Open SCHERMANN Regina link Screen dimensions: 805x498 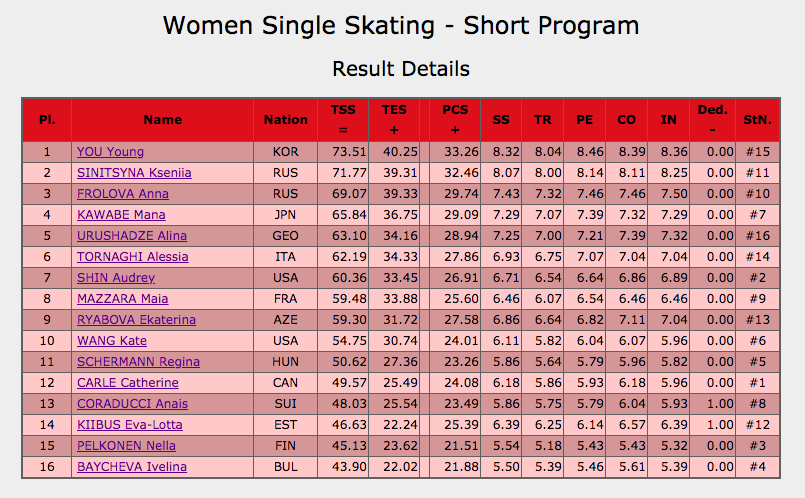tap(138, 362)
